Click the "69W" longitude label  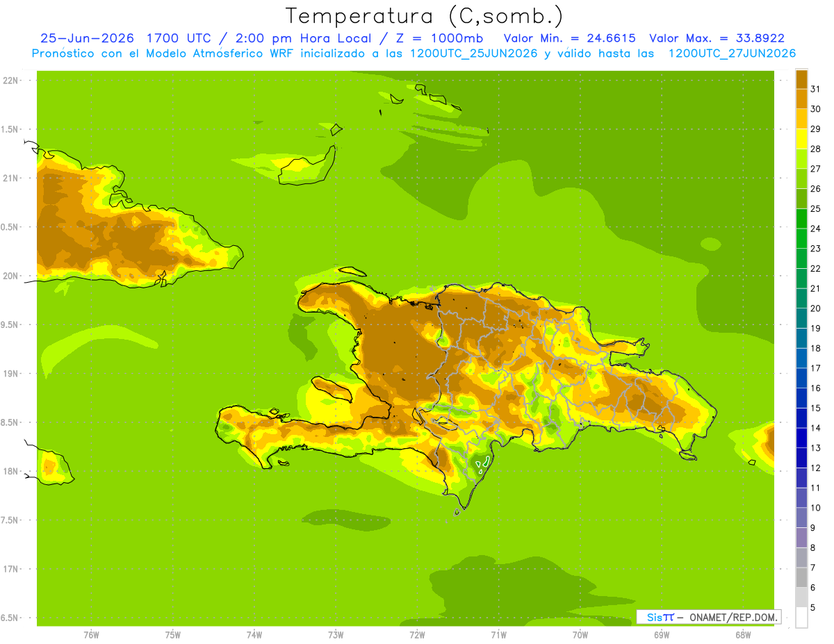pyautogui.click(x=662, y=634)
